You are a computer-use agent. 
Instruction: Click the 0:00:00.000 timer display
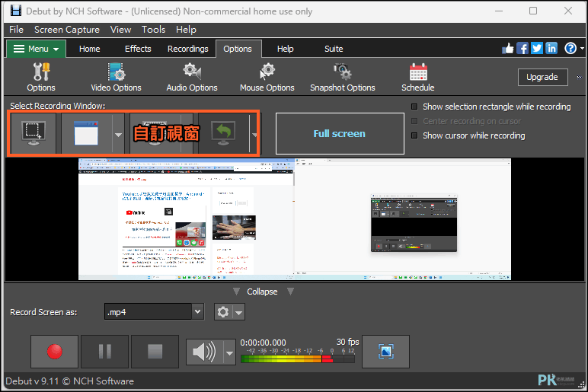tap(263, 343)
